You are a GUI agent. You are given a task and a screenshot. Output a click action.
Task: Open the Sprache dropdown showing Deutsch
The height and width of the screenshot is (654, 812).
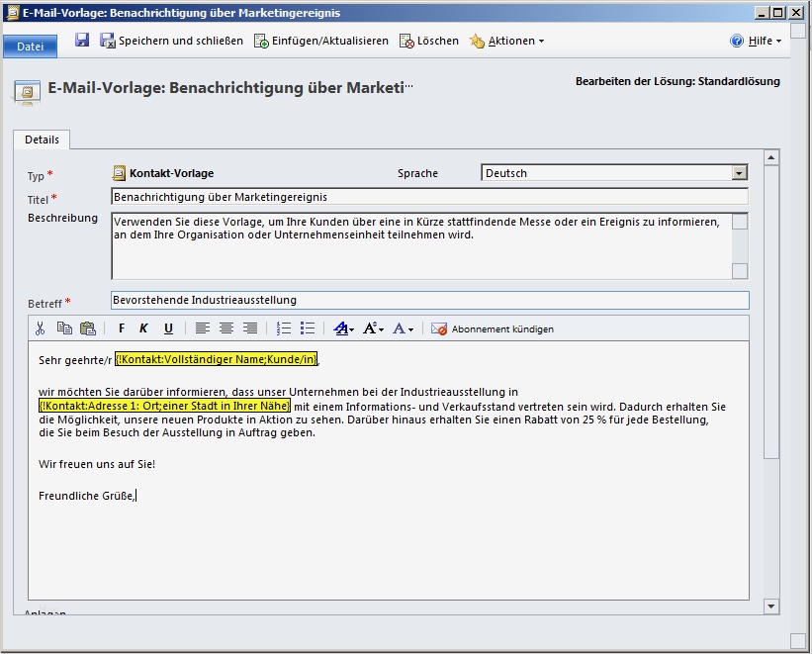coord(739,171)
